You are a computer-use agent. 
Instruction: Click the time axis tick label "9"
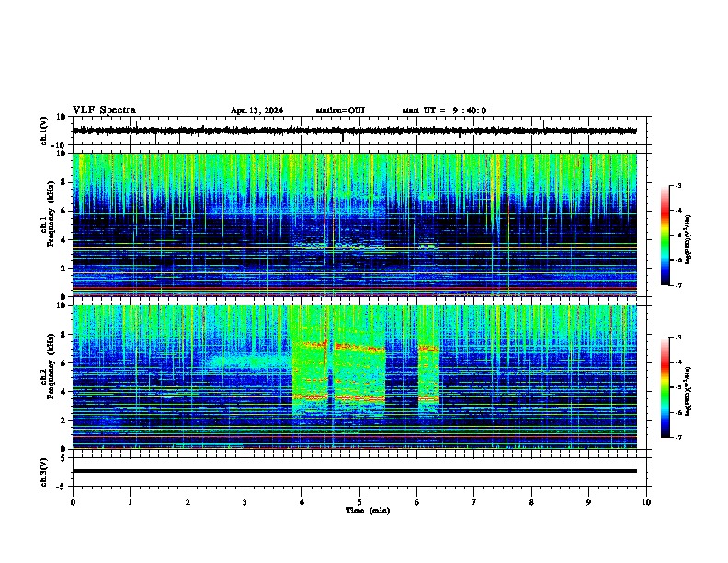pyautogui.click(x=588, y=502)
